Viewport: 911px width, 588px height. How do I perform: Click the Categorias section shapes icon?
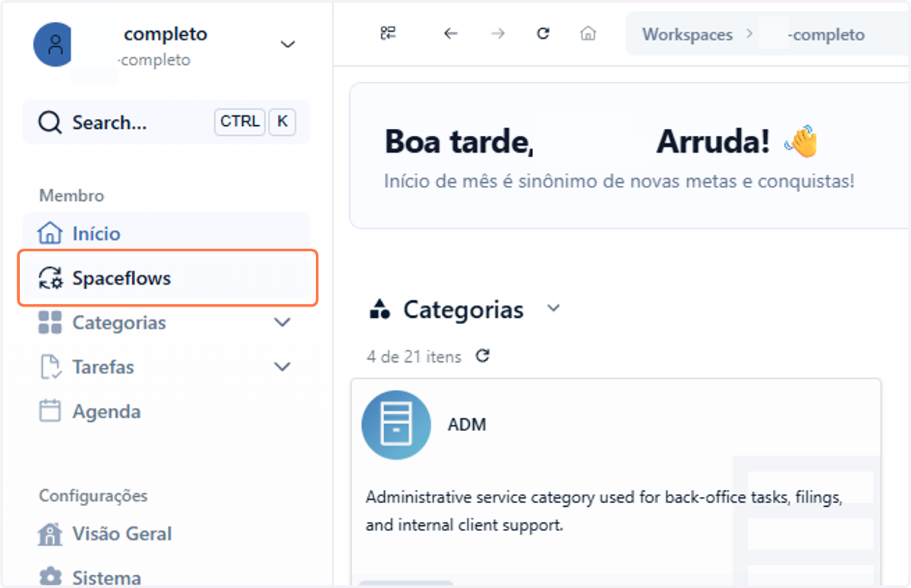pyautogui.click(x=379, y=309)
